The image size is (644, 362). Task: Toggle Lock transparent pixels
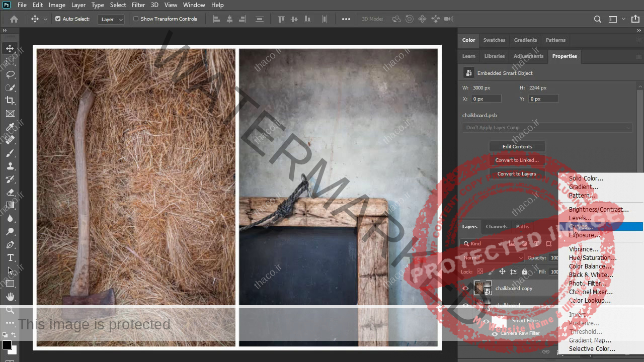pos(480,271)
